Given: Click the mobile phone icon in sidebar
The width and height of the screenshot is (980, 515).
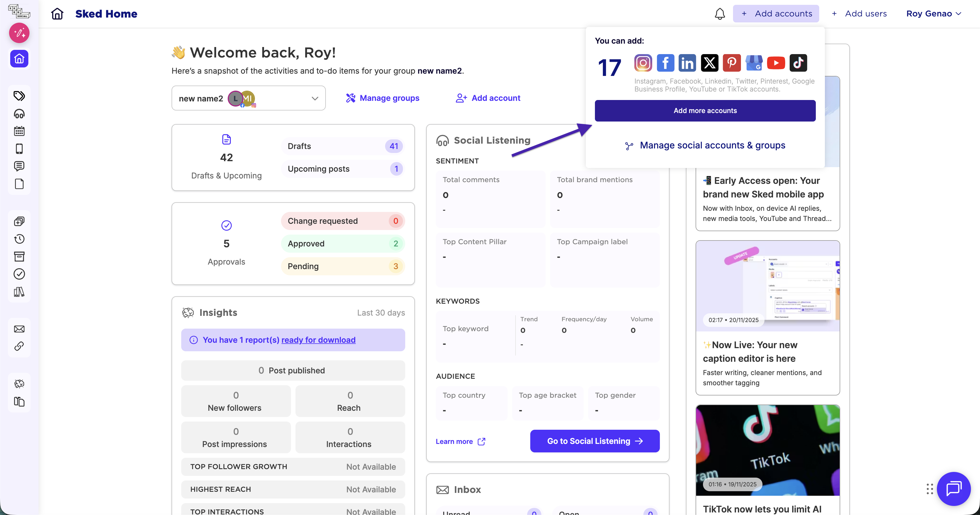Looking at the screenshot, I should tap(19, 149).
